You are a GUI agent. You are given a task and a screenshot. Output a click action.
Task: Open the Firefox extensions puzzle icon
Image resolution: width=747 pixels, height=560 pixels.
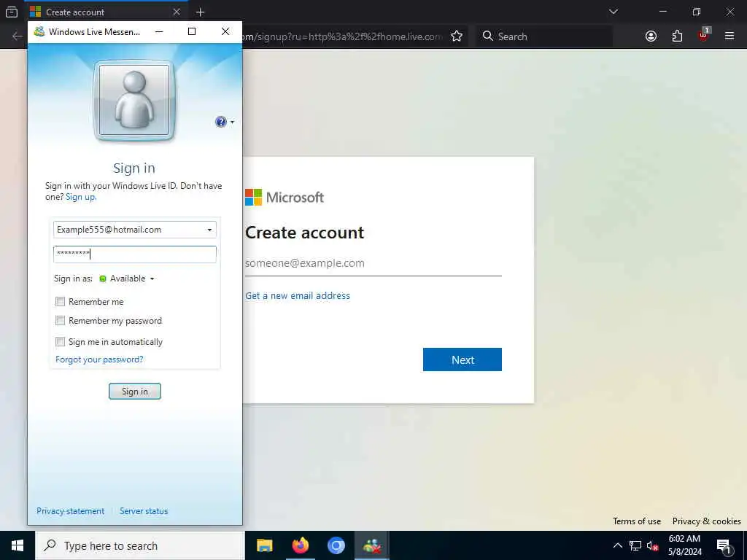click(677, 36)
